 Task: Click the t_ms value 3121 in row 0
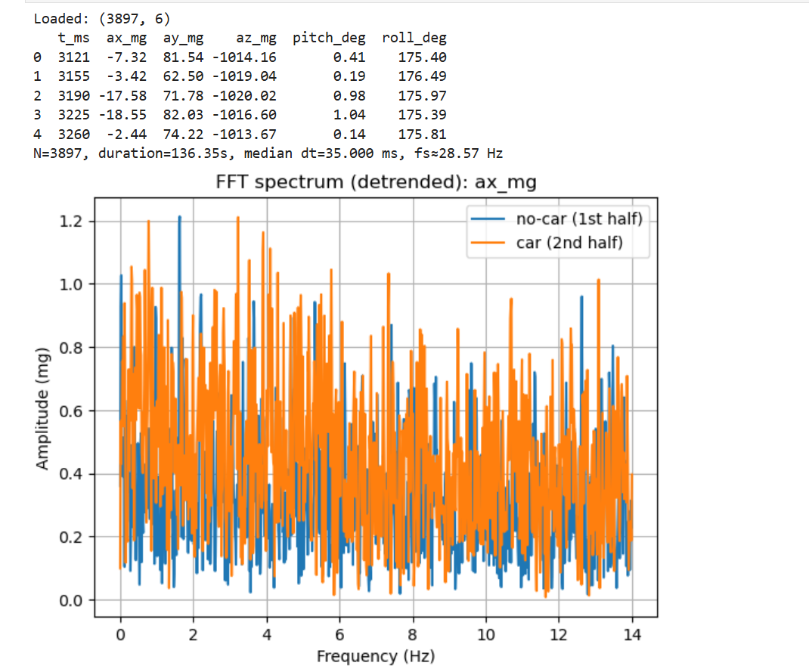[x=73, y=57]
